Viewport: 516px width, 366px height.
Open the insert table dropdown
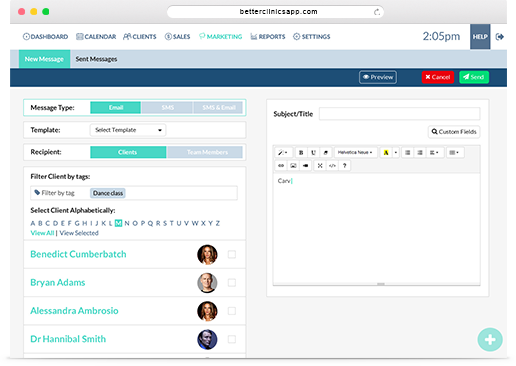pyautogui.click(x=454, y=152)
